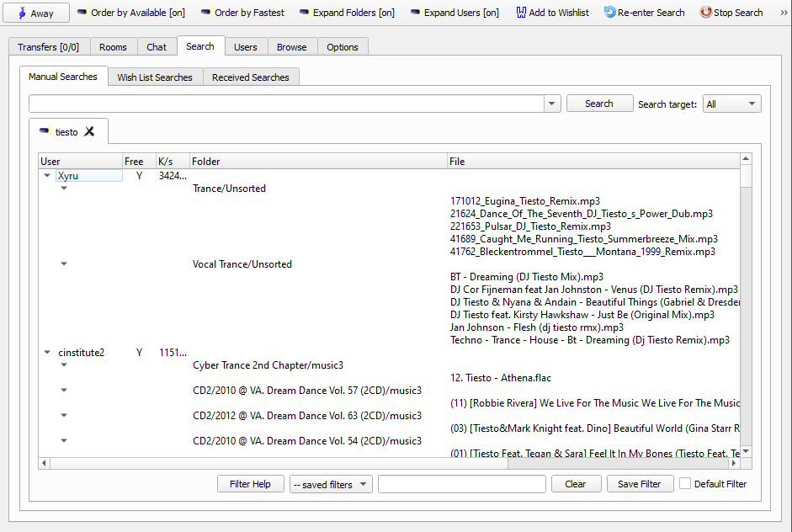Click the Order by Fastest icon
This screenshot has height=532, width=792.
pos(206,13)
